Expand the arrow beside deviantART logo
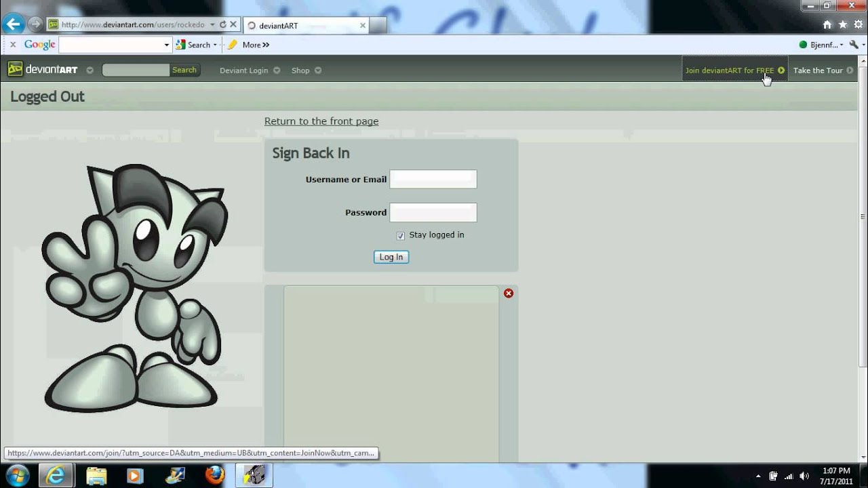The height and width of the screenshot is (488, 868). [x=90, y=70]
